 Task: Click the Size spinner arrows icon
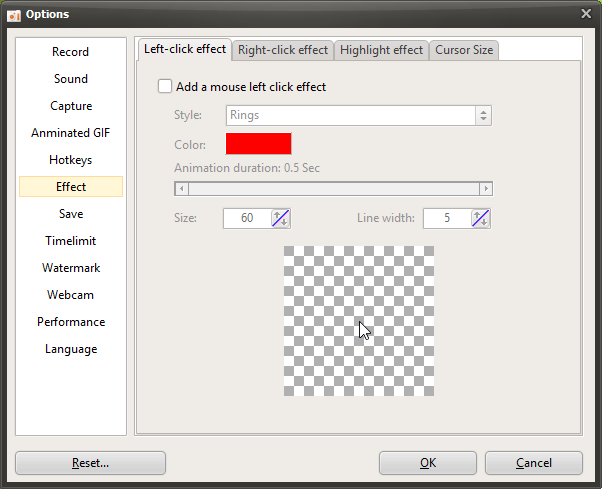pyautogui.click(x=281, y=218)
